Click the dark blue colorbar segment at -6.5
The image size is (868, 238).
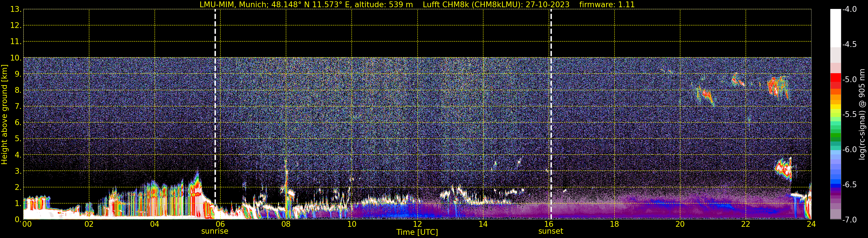836,185
